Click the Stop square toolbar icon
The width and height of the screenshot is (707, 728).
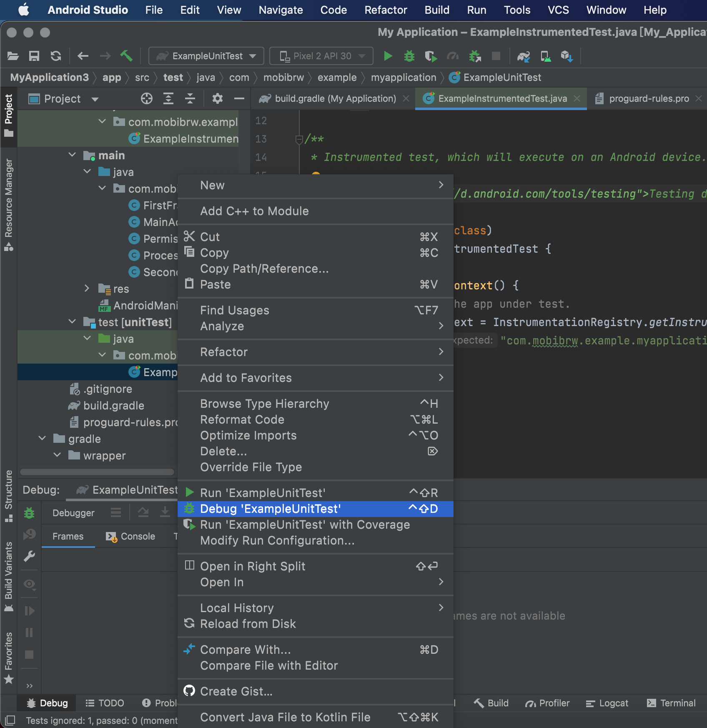496,56
